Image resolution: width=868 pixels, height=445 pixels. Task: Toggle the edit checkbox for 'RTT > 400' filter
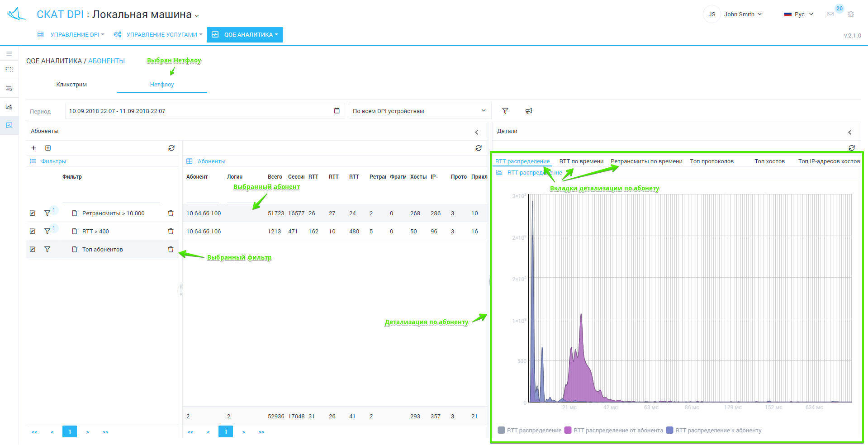click(x=33, y=231)
